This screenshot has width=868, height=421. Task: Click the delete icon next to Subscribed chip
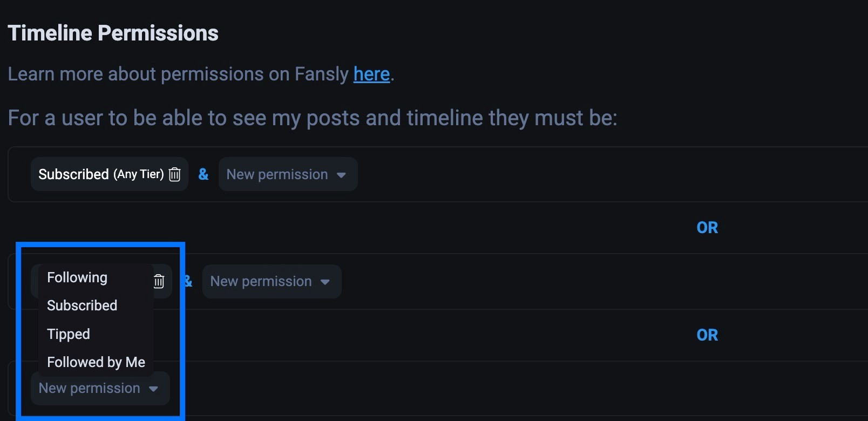pos(174,174)
